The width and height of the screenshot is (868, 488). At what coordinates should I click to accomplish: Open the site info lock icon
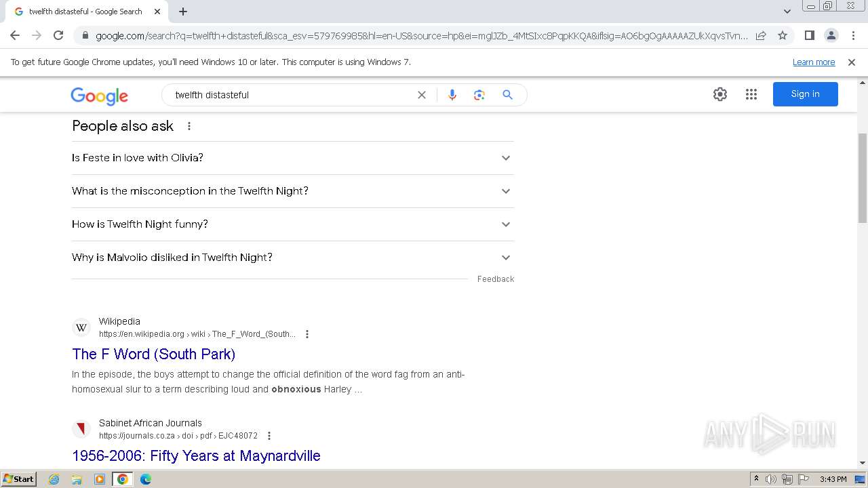click(x=85, y=35)
